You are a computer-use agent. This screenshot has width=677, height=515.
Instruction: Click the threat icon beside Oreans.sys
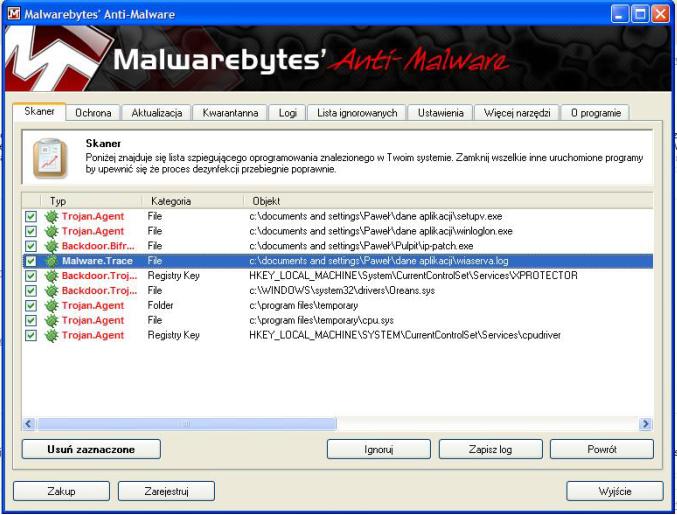(51, 291)
